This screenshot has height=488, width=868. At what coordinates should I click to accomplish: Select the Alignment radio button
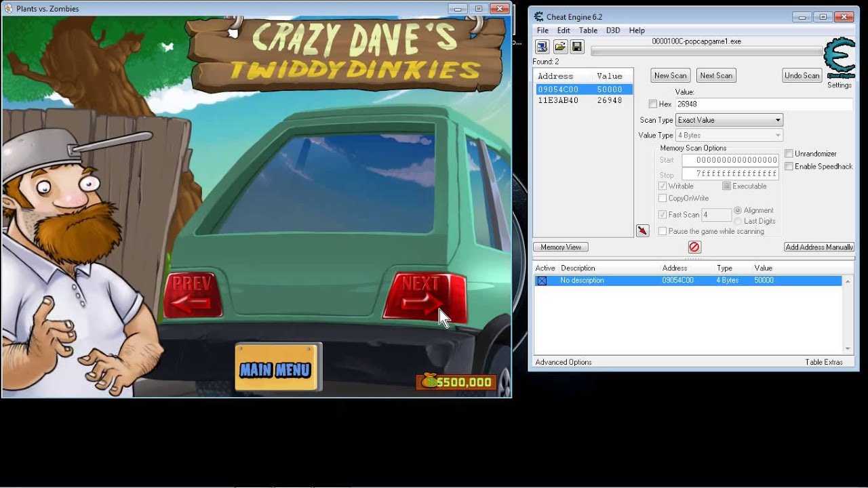coord(738,210)
